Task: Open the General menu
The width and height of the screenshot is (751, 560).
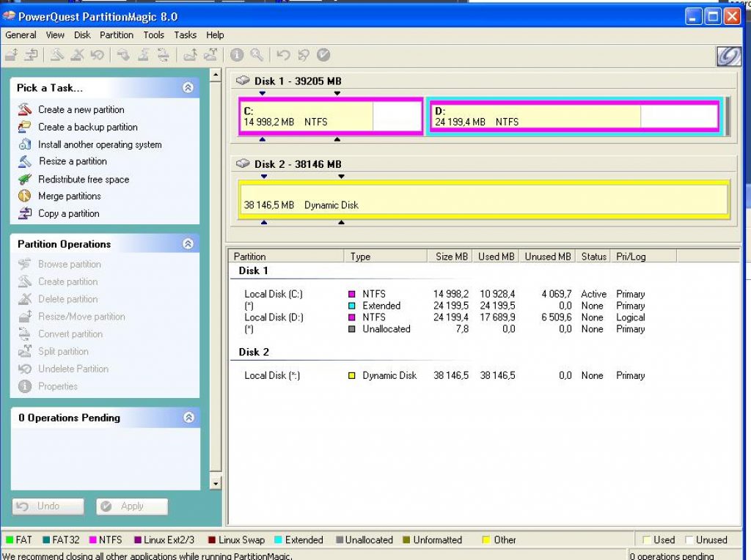Action: tap(21, 35)
